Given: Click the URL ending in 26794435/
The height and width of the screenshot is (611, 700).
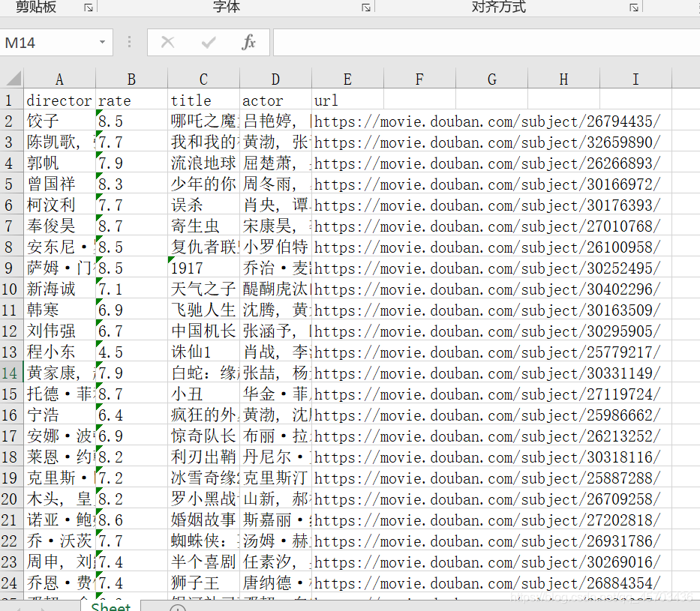Looking at the screenshot, I should (487, 121).
